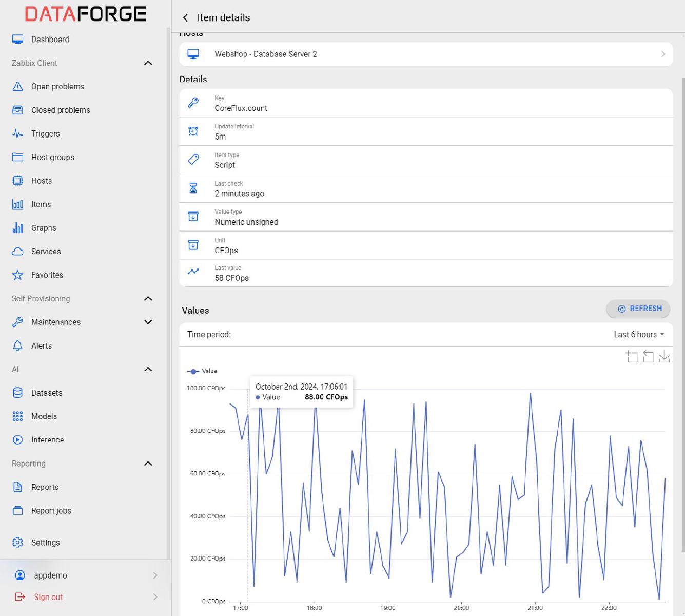Go to the Dashboard page
This screenshot has height=616, width=685.
(50, 40)
